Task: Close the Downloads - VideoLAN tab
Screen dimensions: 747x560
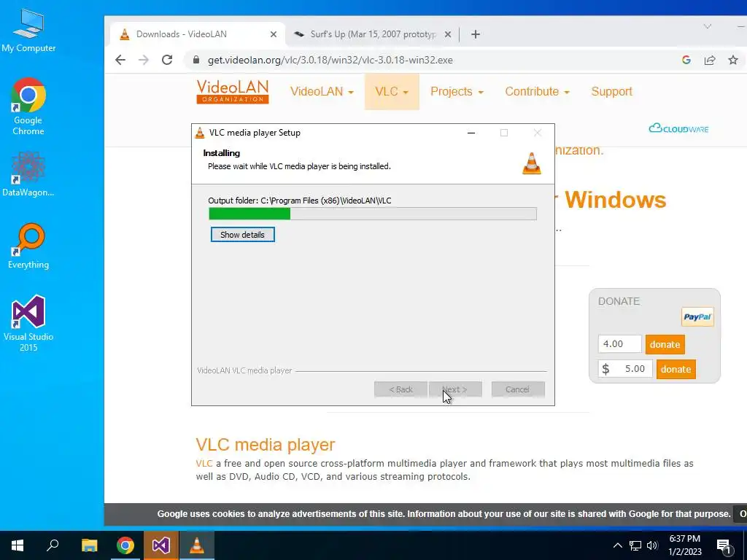Action: pyautogui.click(x=274, y=34)
